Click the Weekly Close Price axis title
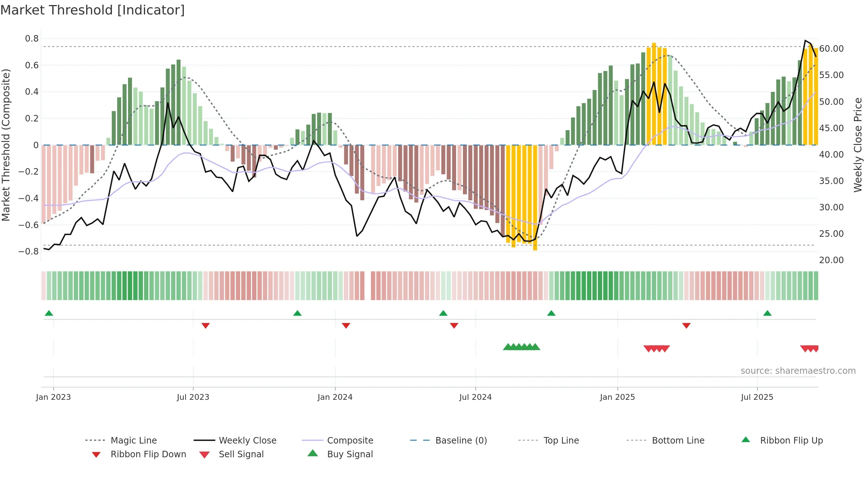Image resolution: width=868 pixels, height=488 pixels. coord(858,145)
